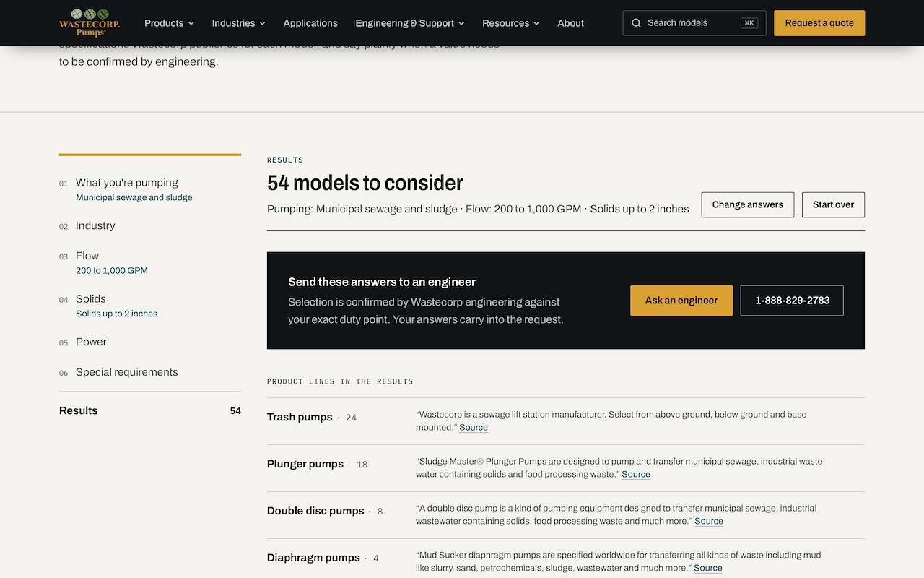The height and width of the screenshot is (578, 924).
Task: Click Request a quote button
Action: click(x=819, y=23)
